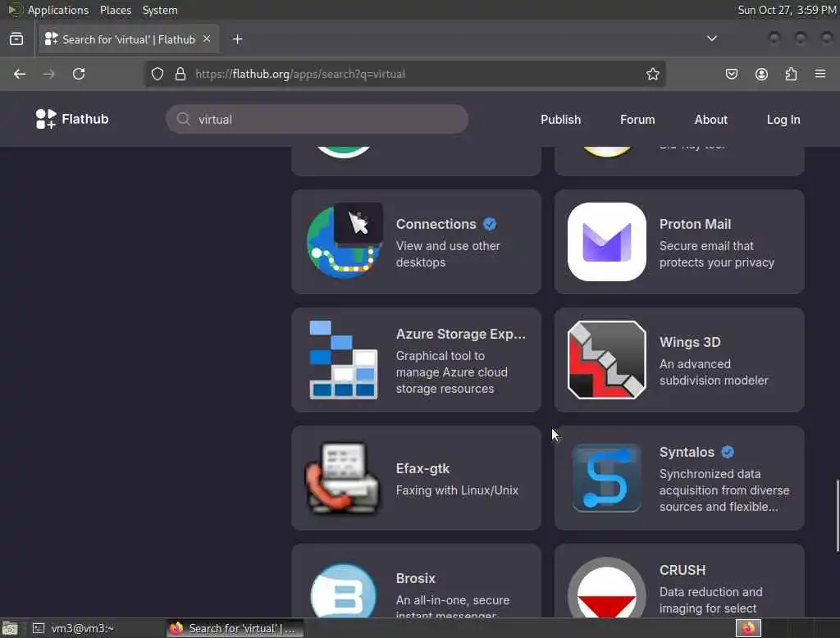Click the Flathub search field containing 'virtual'
The height and width of the screenshot is (638, 840).
pyautogui.click(x=317, y=119)
